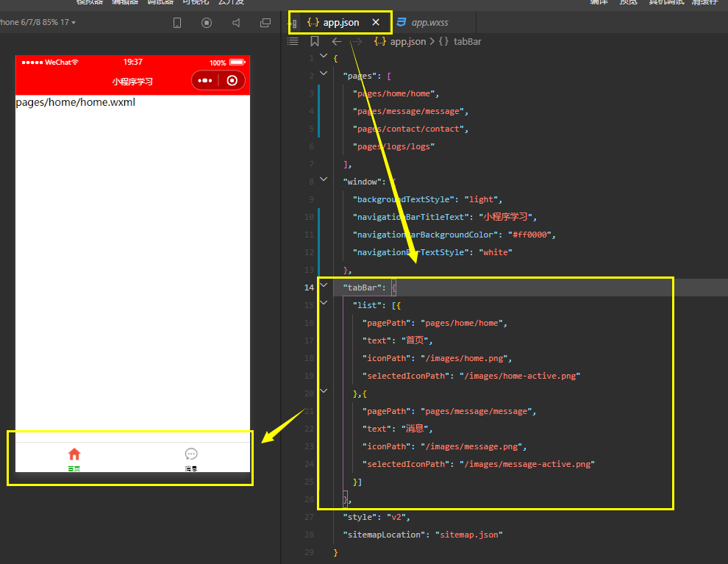Close the app.json tab
Image resolution: width=728 pixels, height=564 pixels.
(376, 22)
